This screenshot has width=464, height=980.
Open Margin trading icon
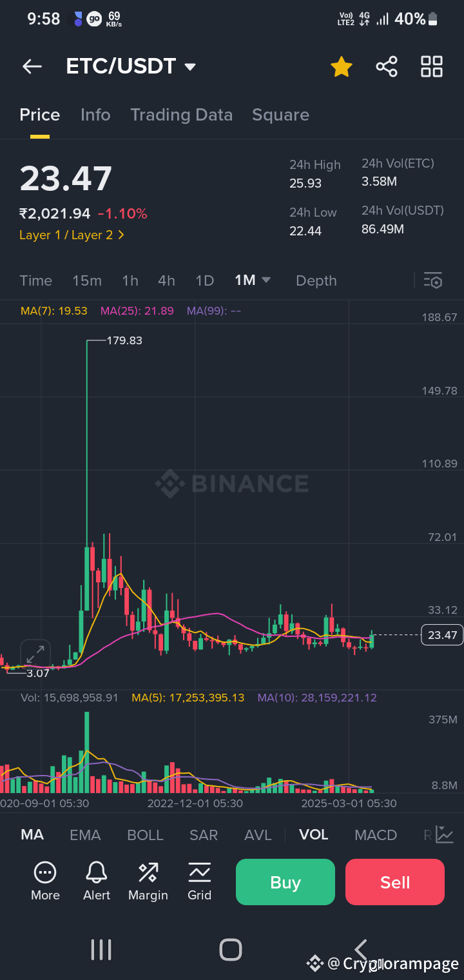[x=148, y=873]
